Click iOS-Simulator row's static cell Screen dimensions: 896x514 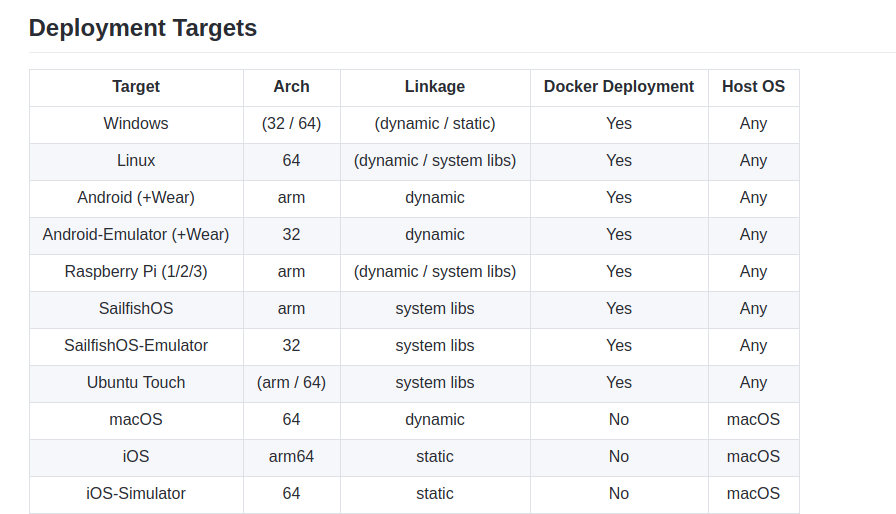(x=435, y=494)
